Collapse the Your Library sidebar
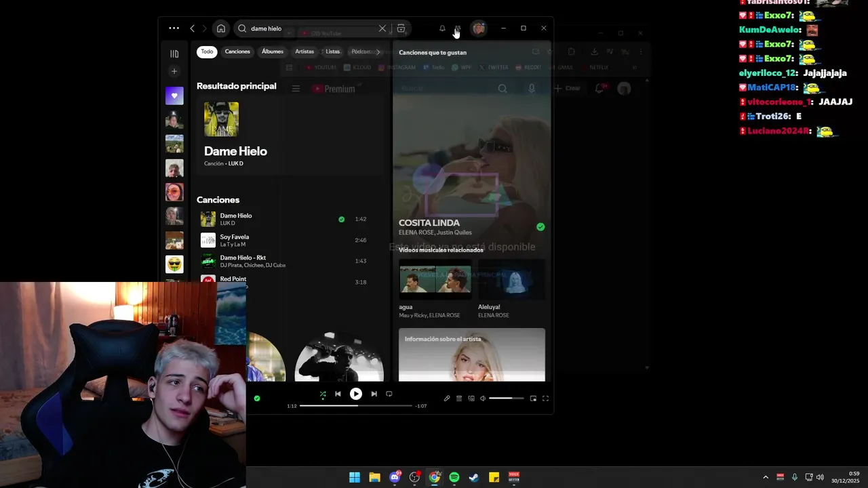The height and width of the screenshot is (488, 868). 174,54
